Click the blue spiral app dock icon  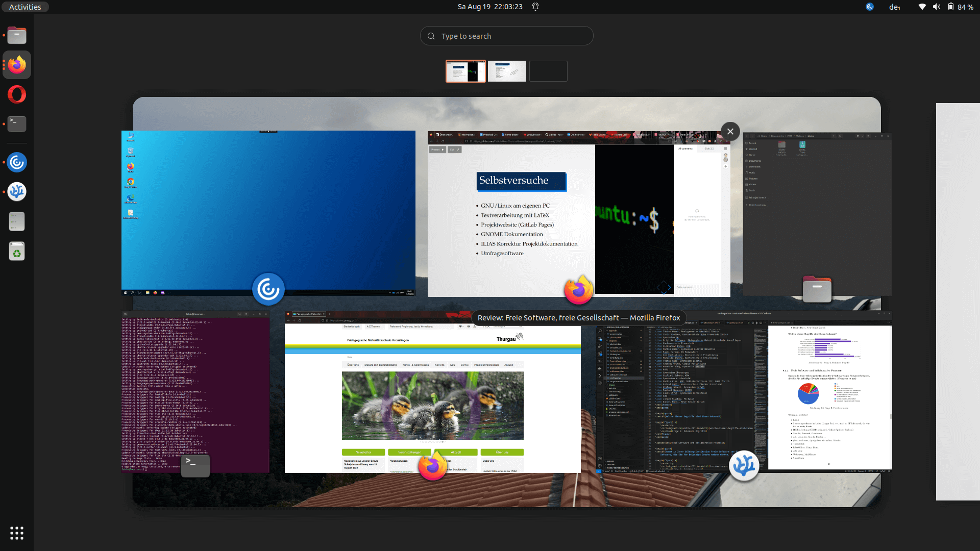17,162
